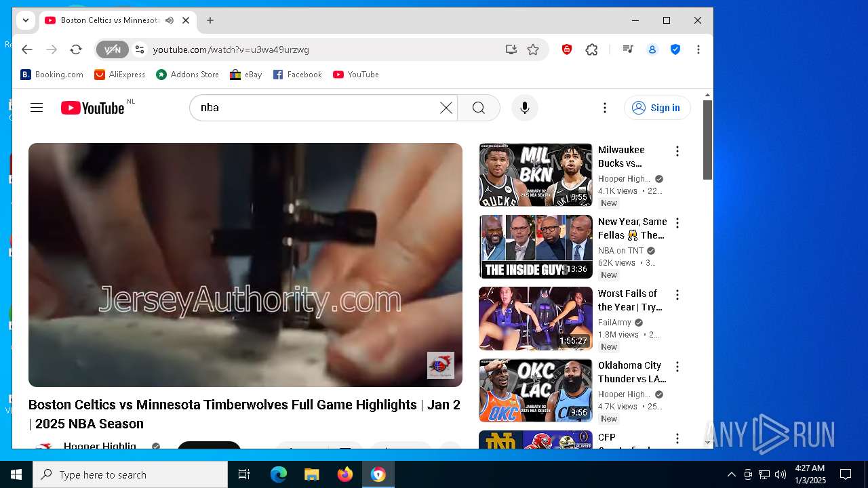The width and height of the screenshot is (868, 488).
Task: Open options for Oklahoma City Thunder video
Action: point(677,367)
